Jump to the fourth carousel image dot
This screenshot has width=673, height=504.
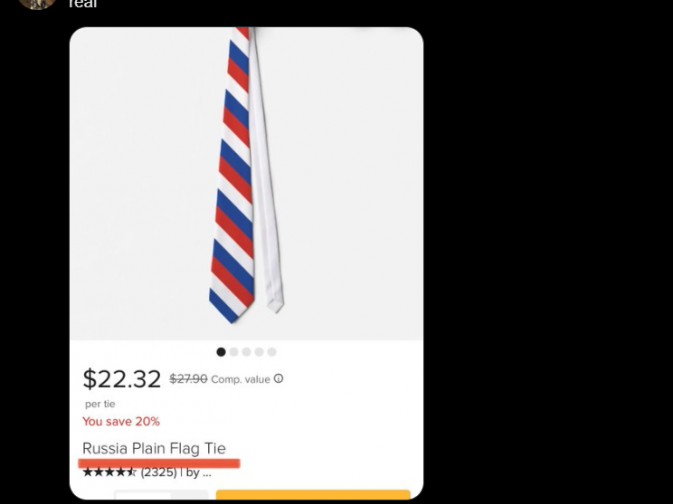[259, 352]
